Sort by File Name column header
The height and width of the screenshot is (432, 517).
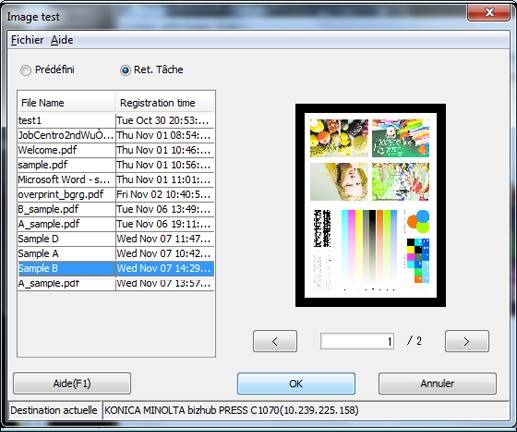click(x=66, y=103)
